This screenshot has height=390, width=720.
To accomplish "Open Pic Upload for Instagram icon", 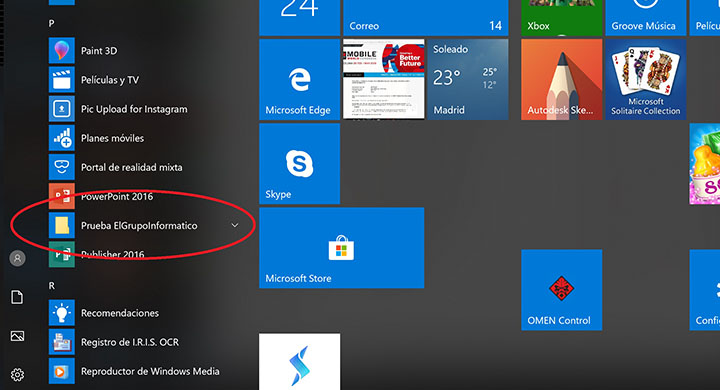I will (x=62, y=109).
